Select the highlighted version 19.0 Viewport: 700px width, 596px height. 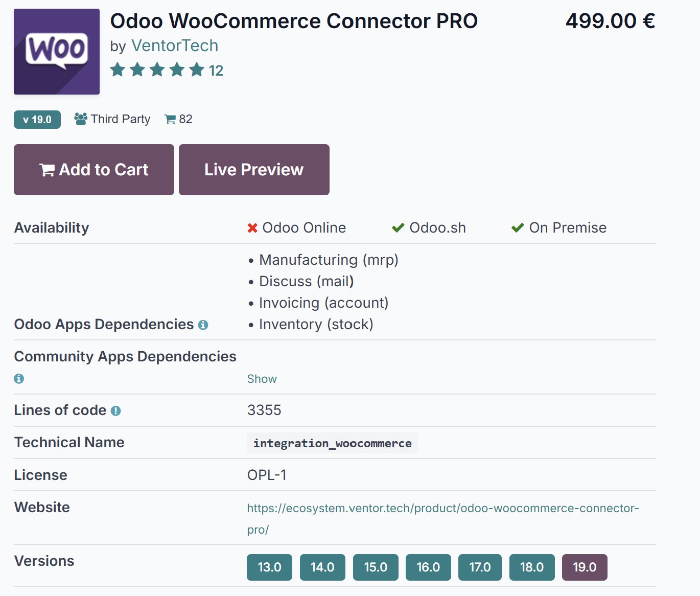point(585,567)
